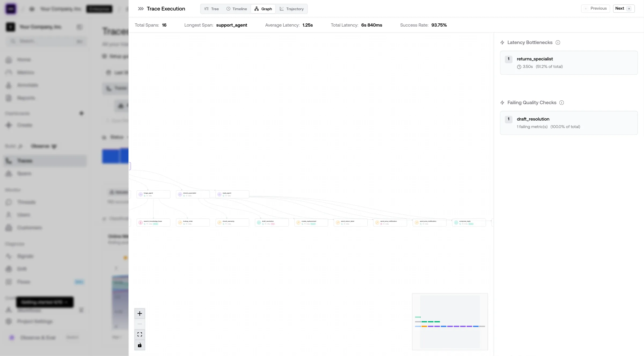Image resolution: width=644 pixels, height=356 pixels.
Task: Select the send_return_label node
Action: 351,223
